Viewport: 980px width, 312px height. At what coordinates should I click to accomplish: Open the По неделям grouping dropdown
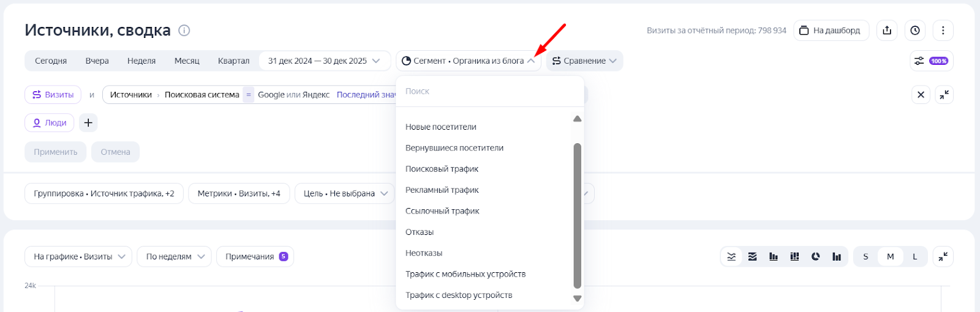tap(175, 256)
